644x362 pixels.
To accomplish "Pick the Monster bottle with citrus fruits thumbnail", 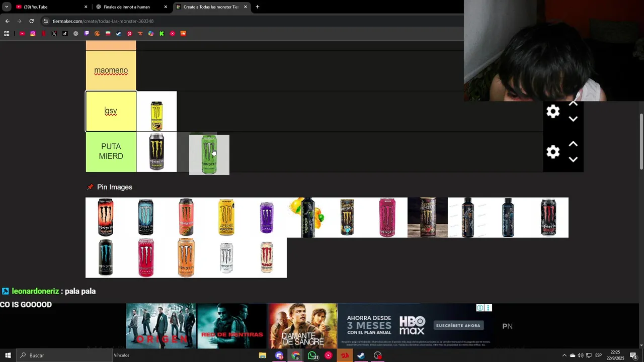I will click(x=307, y=217).
